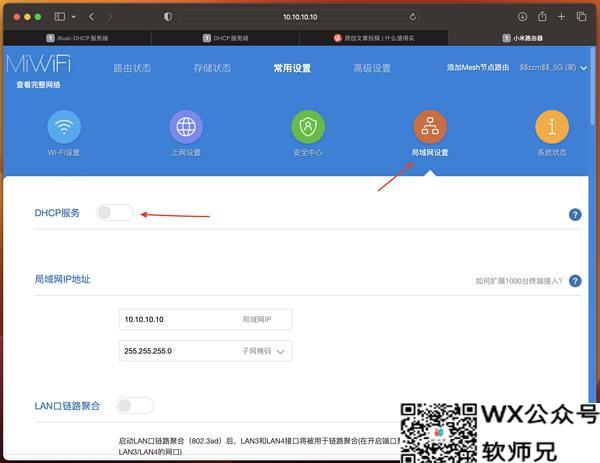Expand the 子网掩码 dropdown
Viewport: 600px width, 463px height.
(281, 352)
